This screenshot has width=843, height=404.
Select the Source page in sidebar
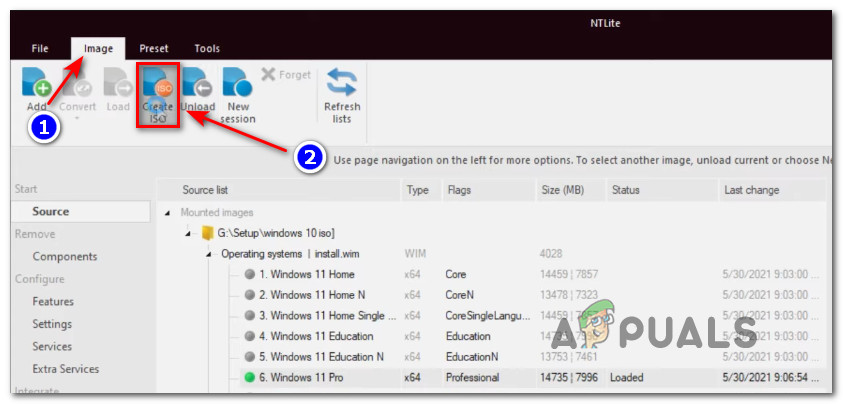[81, 211]
